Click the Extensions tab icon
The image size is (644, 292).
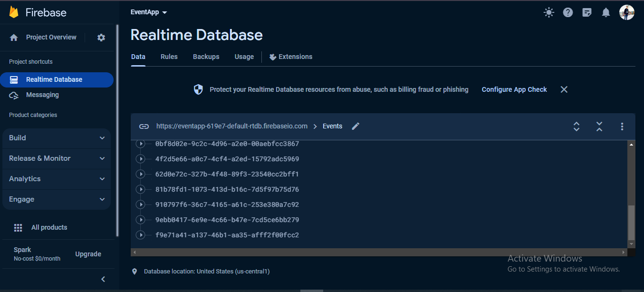[x=273, y=57]
